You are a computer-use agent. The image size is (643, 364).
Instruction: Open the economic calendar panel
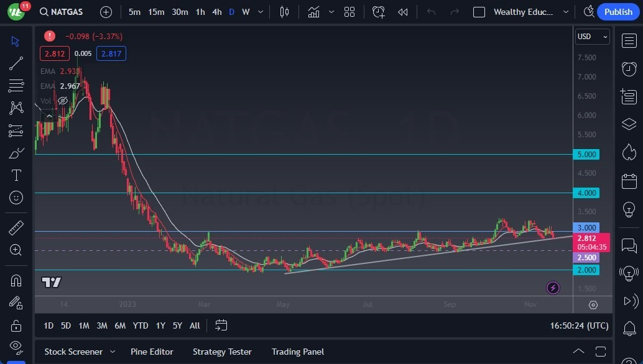point(629,181)
